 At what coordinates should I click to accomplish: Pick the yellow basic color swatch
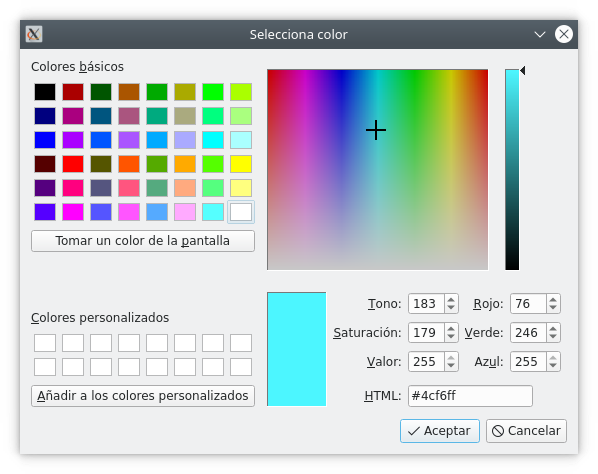click(x=241, y=164)
